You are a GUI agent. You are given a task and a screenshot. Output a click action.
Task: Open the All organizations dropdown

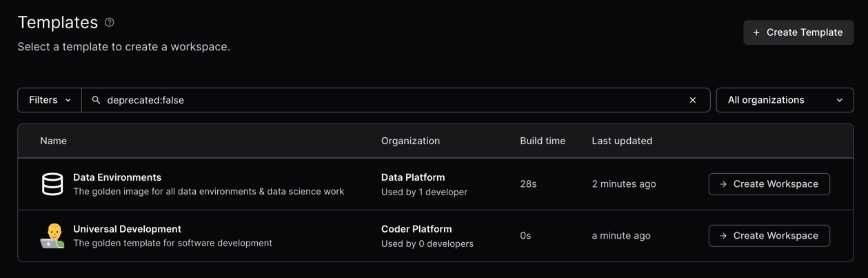tap(785, 100)
